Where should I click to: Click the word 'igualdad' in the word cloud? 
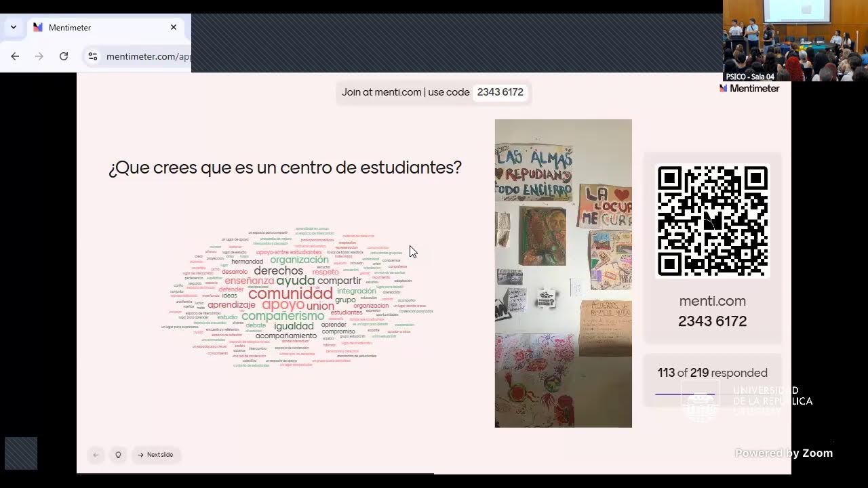tap(294, 326)
